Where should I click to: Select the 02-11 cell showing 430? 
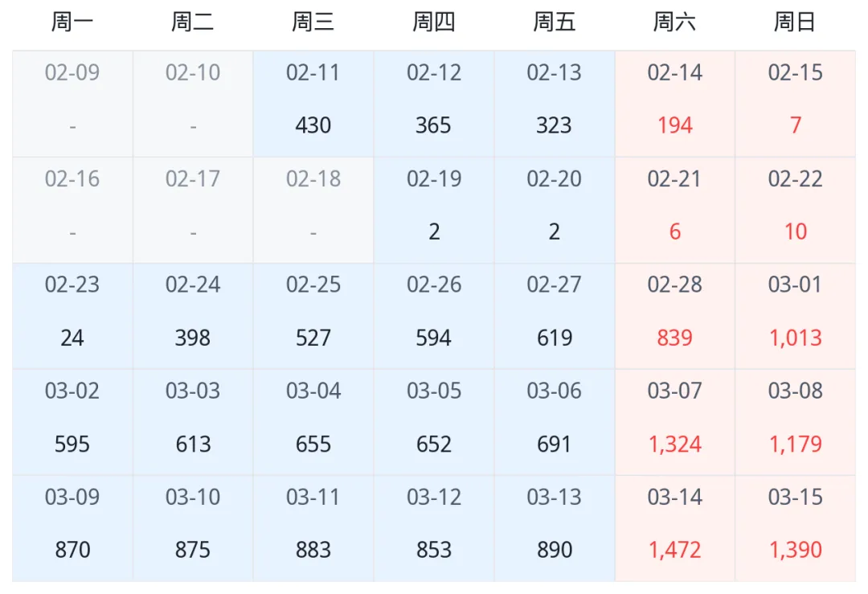click(x=313, y=104)
